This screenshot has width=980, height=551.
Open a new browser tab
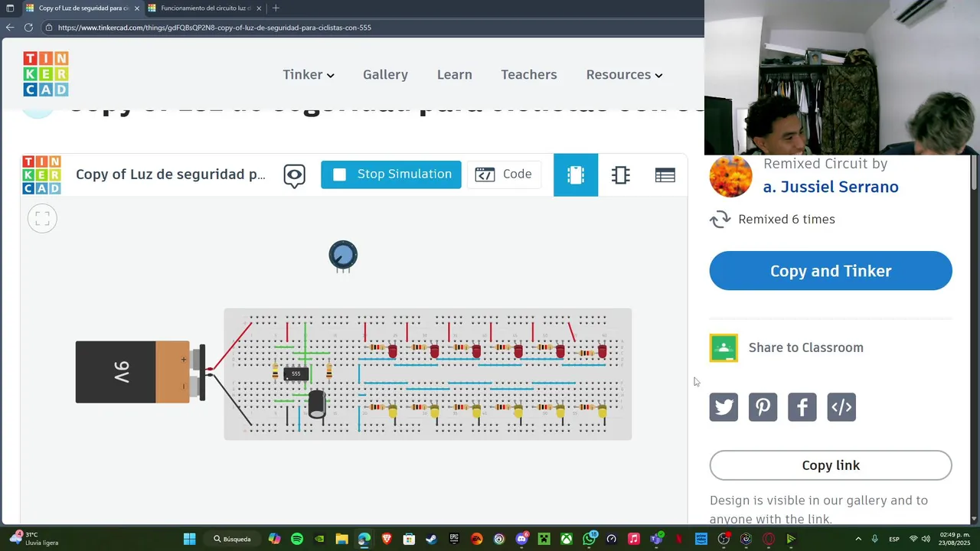click(276, 8)
